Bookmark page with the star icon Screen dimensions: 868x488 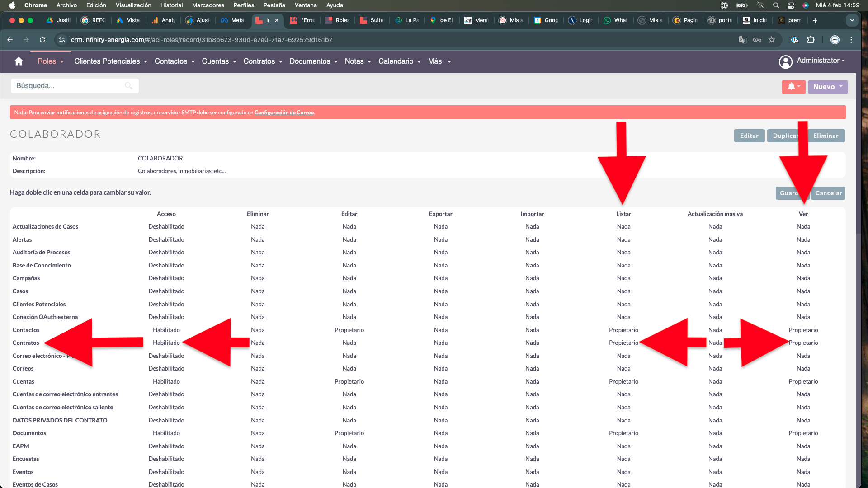[772, 40]
